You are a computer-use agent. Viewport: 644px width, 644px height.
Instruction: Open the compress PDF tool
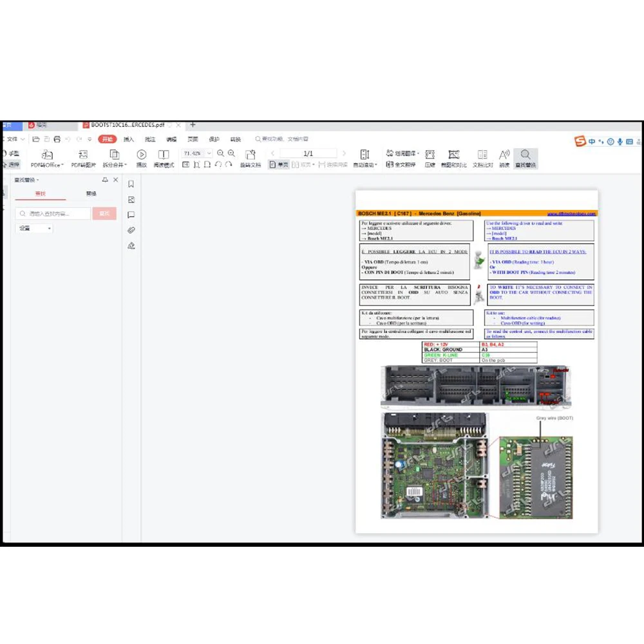[430, 158]
